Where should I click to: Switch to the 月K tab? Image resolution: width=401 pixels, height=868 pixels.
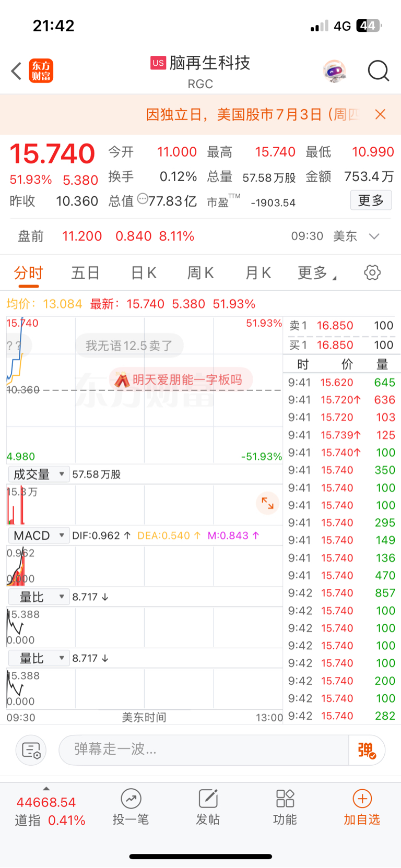[258, 273]
